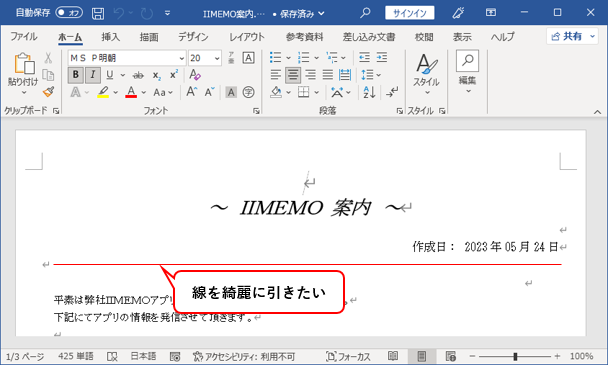Click the Decrease font size icon

coord(209,92)
